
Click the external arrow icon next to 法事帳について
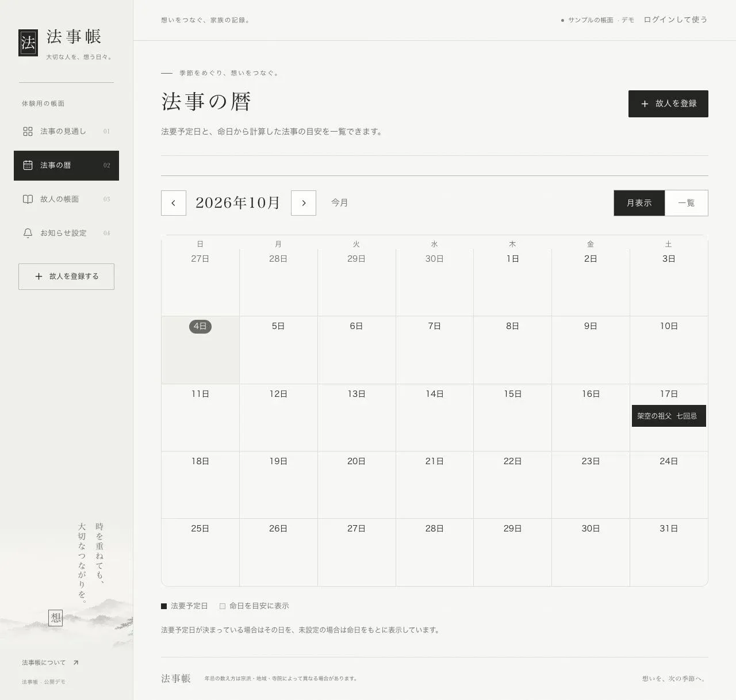[x=75, y=663]
